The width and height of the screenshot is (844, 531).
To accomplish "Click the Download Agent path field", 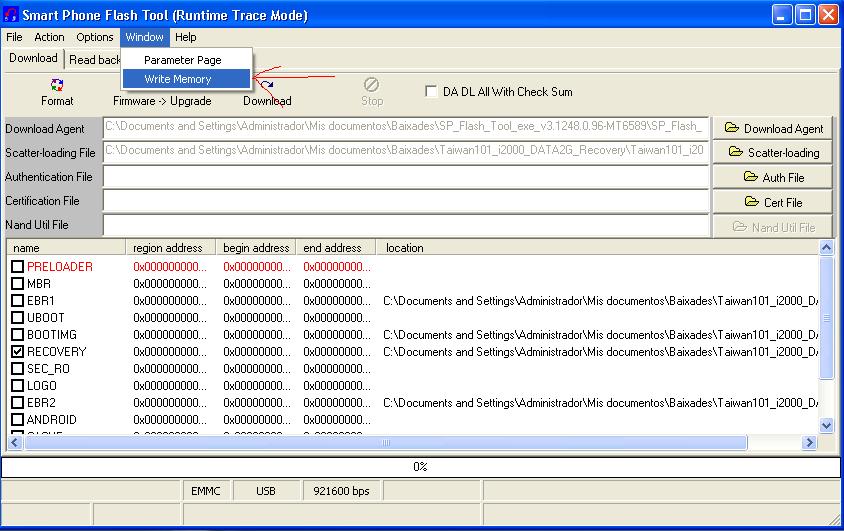I will [406, 128].
